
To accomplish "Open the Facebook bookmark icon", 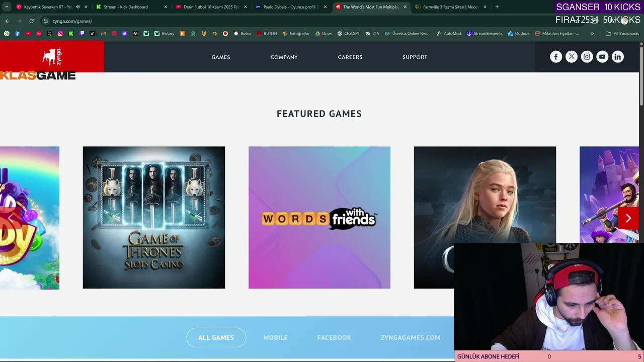I will point(17,34).
